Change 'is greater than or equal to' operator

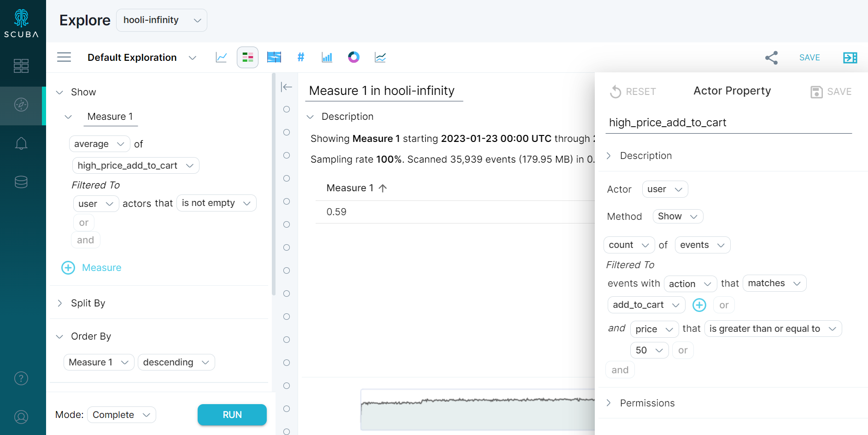773,329
